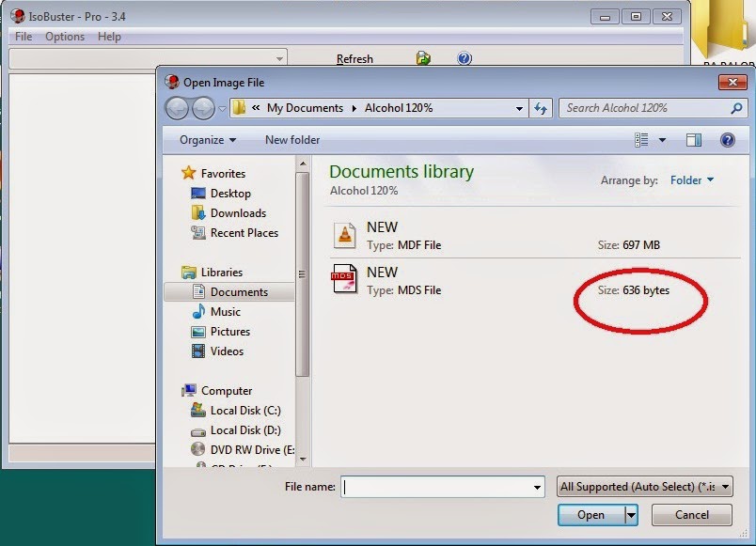This screenshot has width=756, height=546.
Task: Open the File menu in IsoBuster
Action: (24, 37)
